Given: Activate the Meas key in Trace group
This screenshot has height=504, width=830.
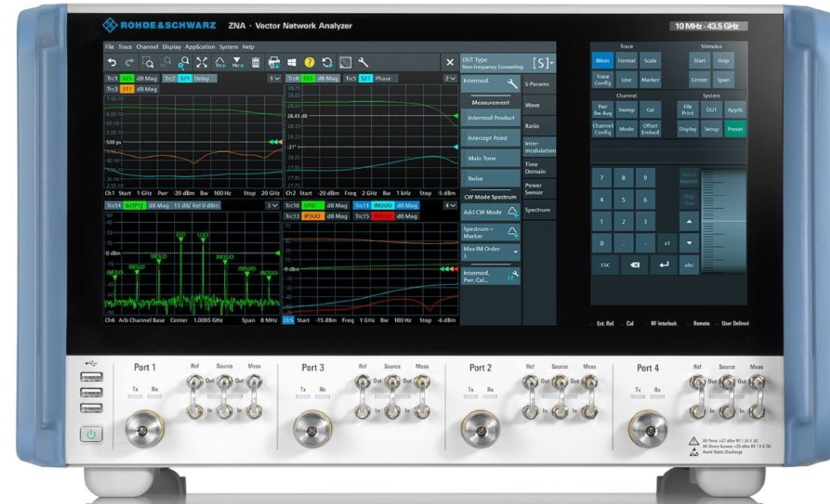Looking at the screenshot, I should coord(601,60).
